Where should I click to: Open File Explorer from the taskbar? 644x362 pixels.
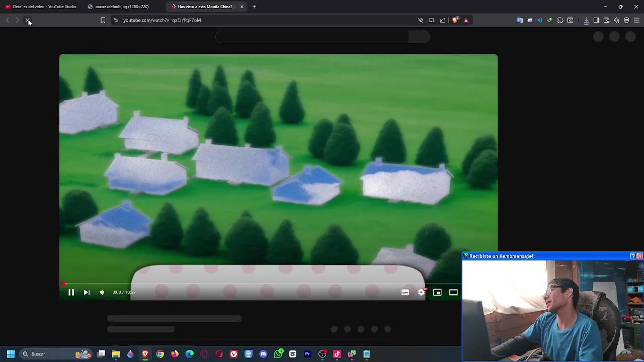[x=116, y=354]
